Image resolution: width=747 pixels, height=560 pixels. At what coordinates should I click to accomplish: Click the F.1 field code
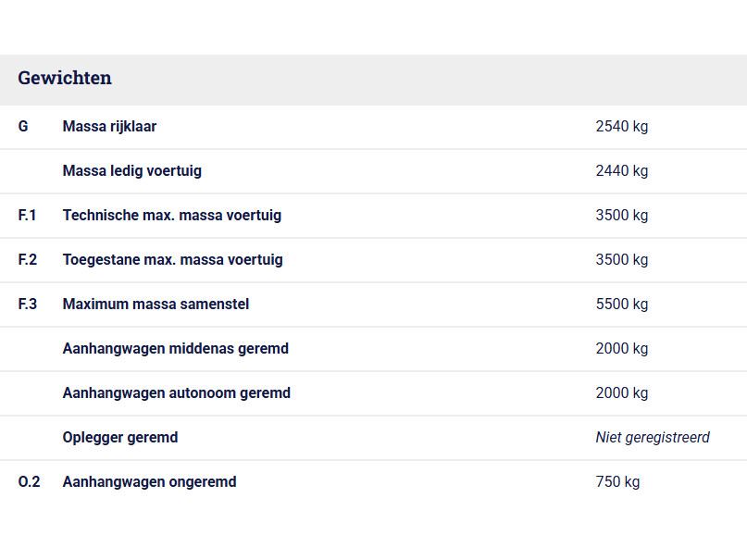click(27, 216)
